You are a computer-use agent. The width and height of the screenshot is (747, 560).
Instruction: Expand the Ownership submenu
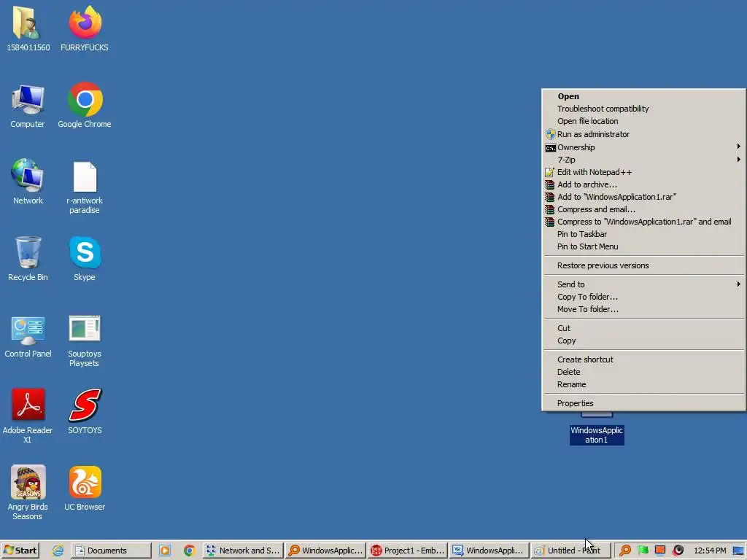coord(644,147)
